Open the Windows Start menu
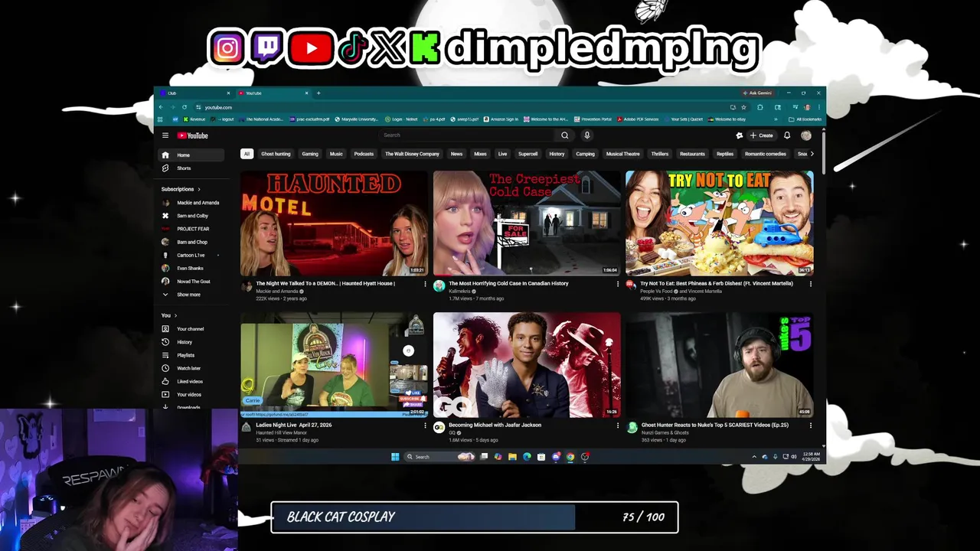The width and height of the screenshot is (980, 551). tap(395, 457)
